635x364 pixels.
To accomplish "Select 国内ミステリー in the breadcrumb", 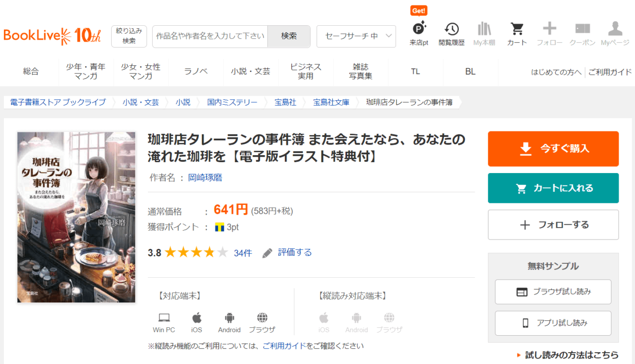I will click(232, 102).
